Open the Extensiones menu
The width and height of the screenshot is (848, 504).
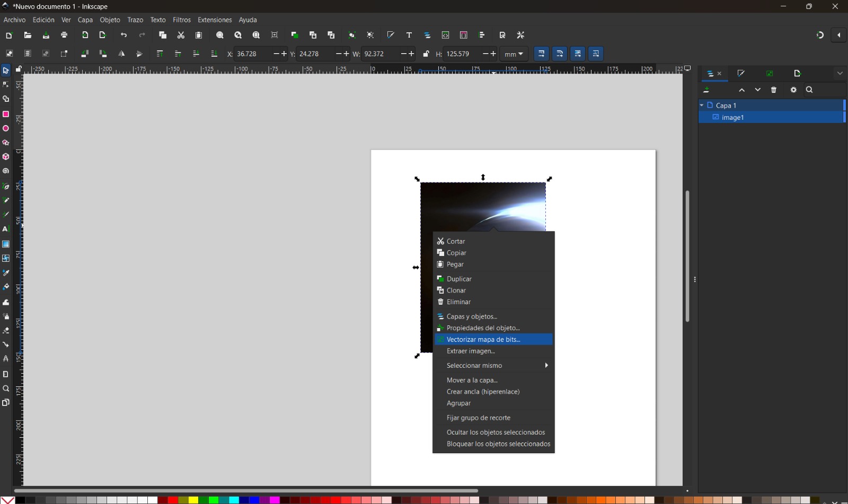[x=215, y=20]
